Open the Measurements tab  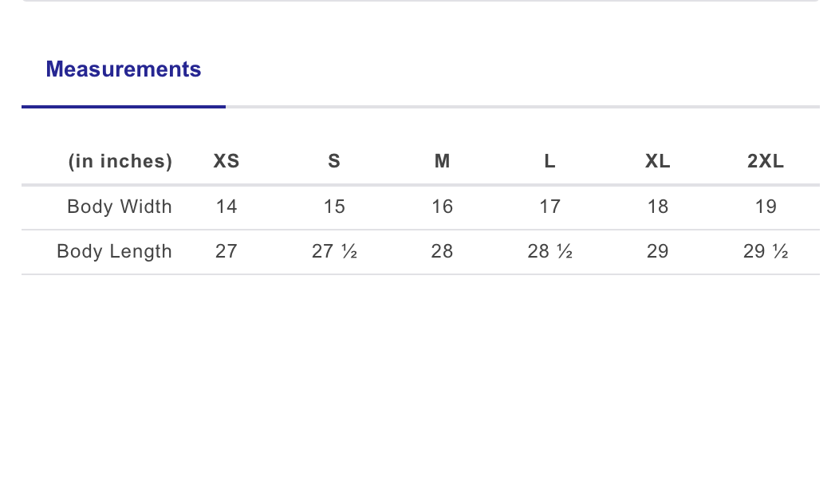click(x=123, y=69)
